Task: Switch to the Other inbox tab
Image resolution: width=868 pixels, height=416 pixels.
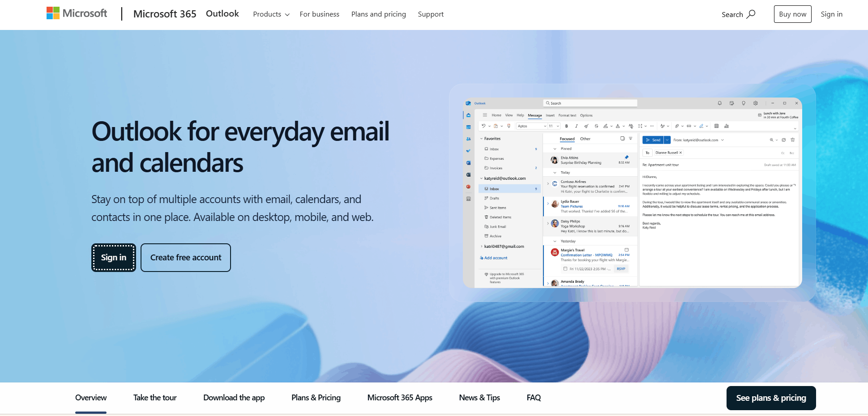Action: tap(585, 139)
